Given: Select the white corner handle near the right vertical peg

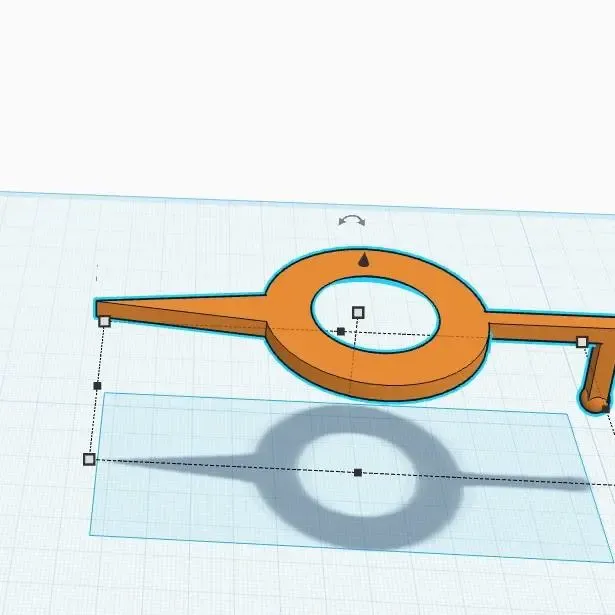Looking at the screenshot, I should click(x=582, y=342).
